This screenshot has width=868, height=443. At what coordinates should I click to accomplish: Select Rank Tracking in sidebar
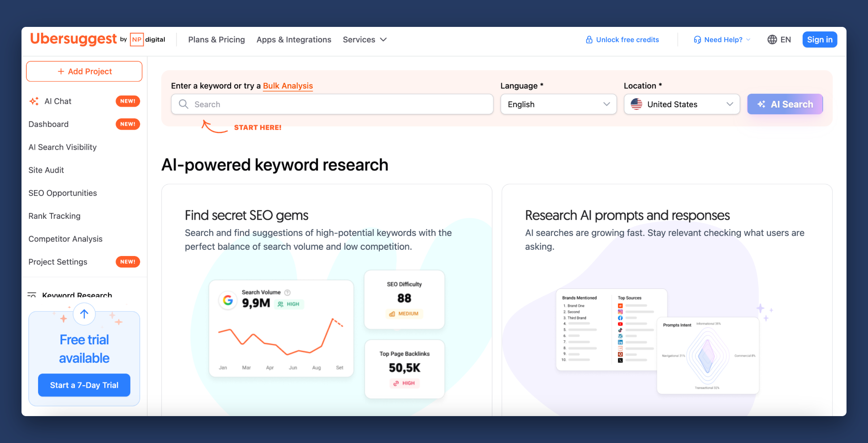[54, 216]
